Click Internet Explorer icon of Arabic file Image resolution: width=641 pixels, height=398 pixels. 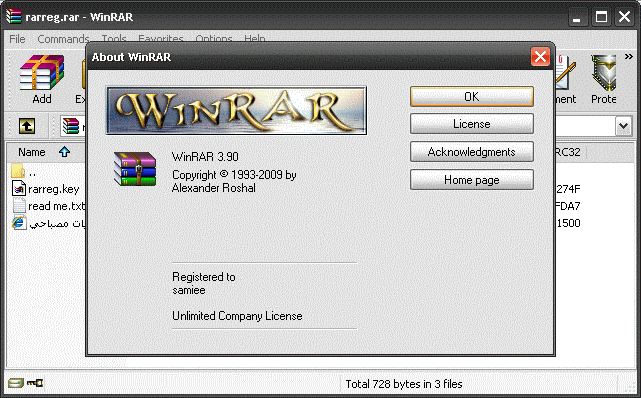[19, 223]
